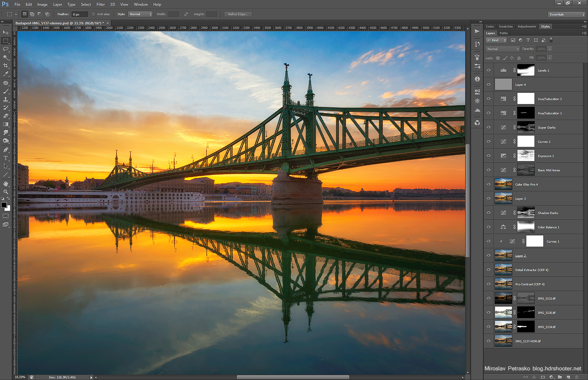
Task: Open the Essentials workspace dropdown
Action: pos(566,14)
